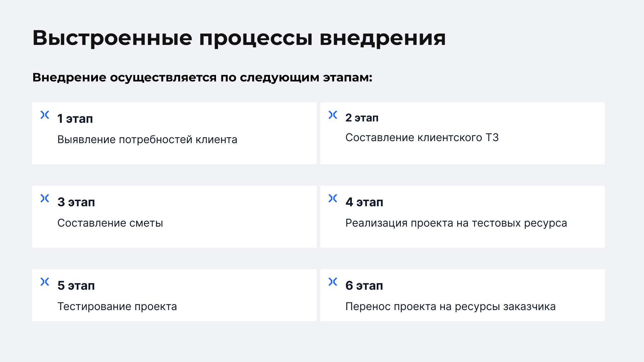Image resolution: width=644 pixels, height=362 pixels.
Task: Click the blue icon beside 1 этап
Action: [45, 115]
